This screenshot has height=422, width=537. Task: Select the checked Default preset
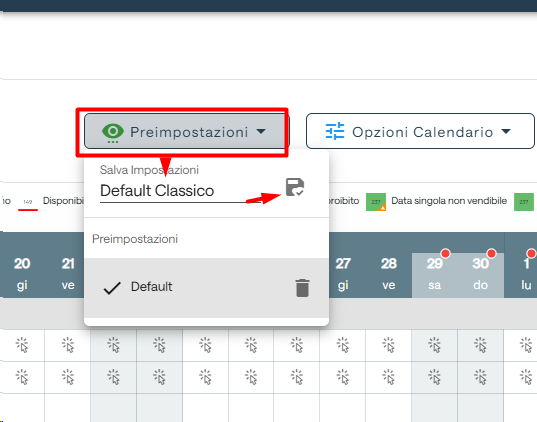pos(207,288)
